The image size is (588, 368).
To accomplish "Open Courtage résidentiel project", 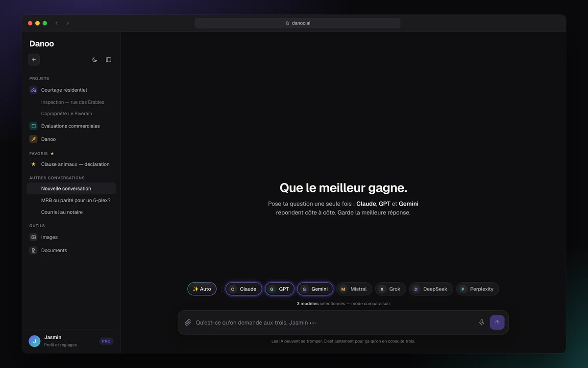I will [x=71, y=90].
